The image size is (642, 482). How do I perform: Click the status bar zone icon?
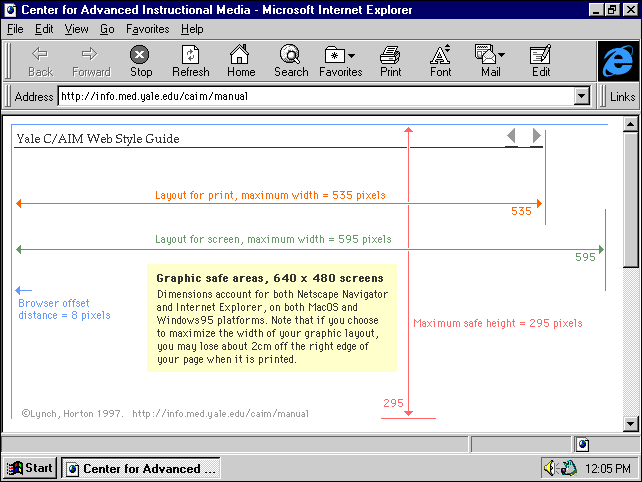coord(582,444)
